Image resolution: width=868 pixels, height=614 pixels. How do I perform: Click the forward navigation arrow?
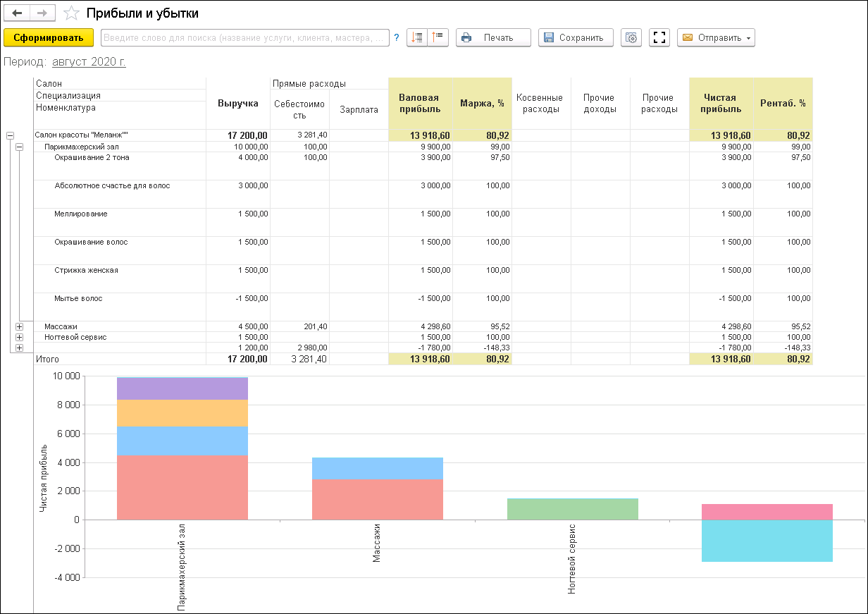[x=42, y=13]
